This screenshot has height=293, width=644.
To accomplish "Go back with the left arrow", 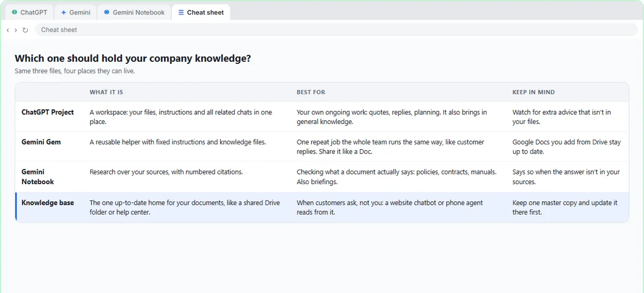I will [8, 30].
